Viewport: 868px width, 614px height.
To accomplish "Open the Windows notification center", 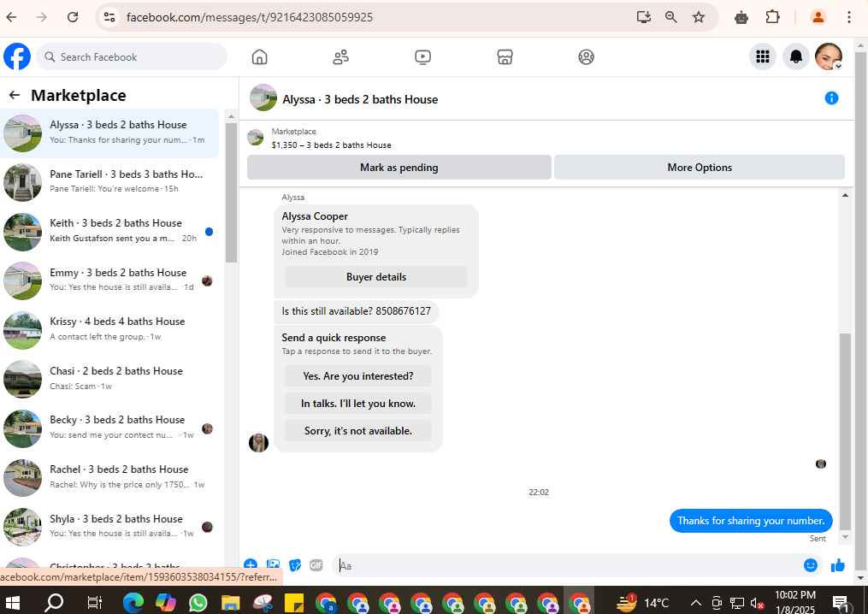I will [841, 603].
